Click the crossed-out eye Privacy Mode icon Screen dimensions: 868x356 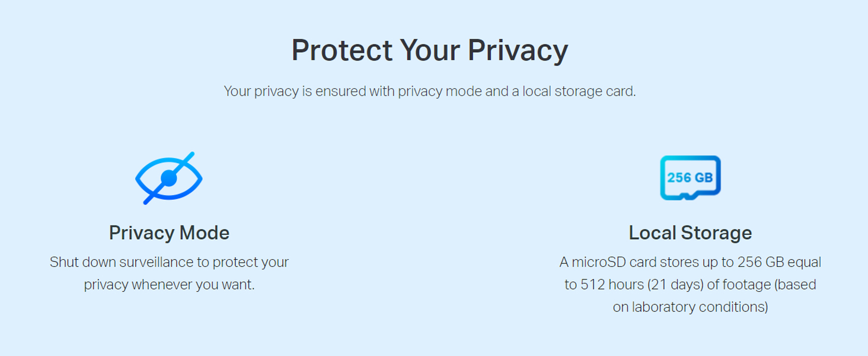169,178
